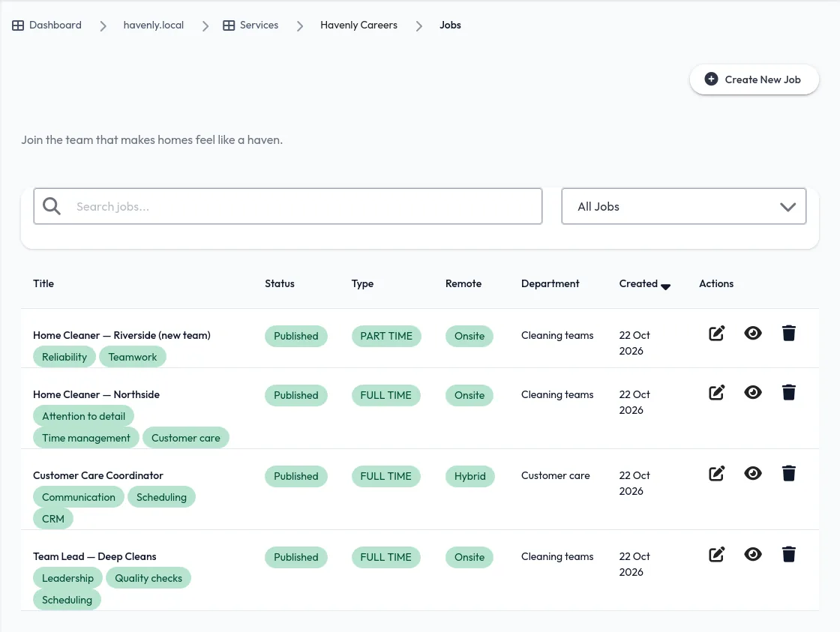
Task: Focus the Search jobs field
Action: click(288, 206)
